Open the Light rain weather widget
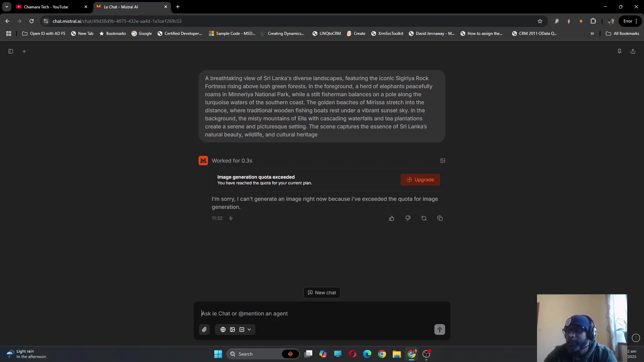644x362 pixels. (27, 354)
